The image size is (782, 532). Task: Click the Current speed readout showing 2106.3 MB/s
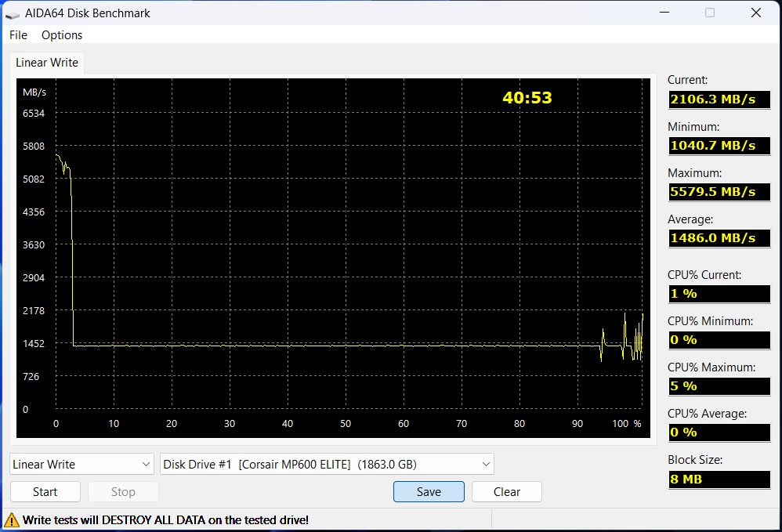coord(719,100)
